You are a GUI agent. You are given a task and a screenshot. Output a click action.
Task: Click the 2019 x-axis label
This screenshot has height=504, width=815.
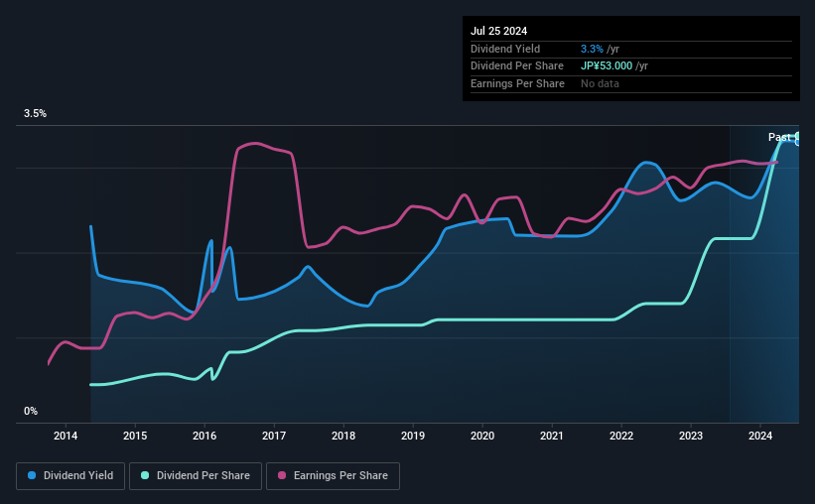tap(413, 436)
